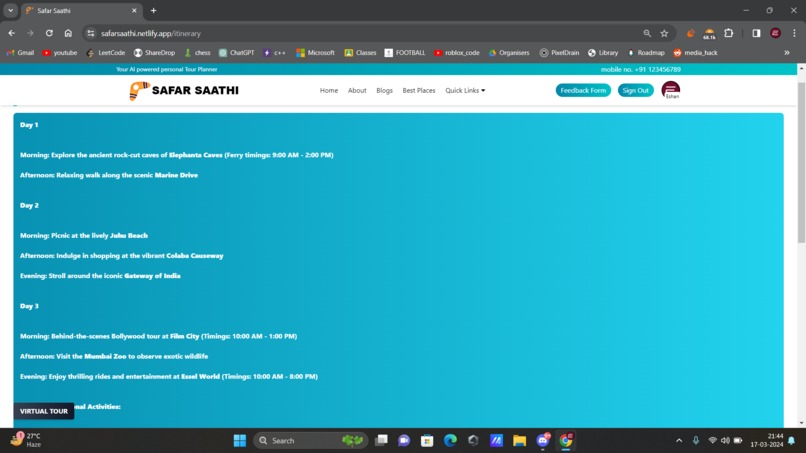Reload the page with the refresh icon

(x=49, y=33)
